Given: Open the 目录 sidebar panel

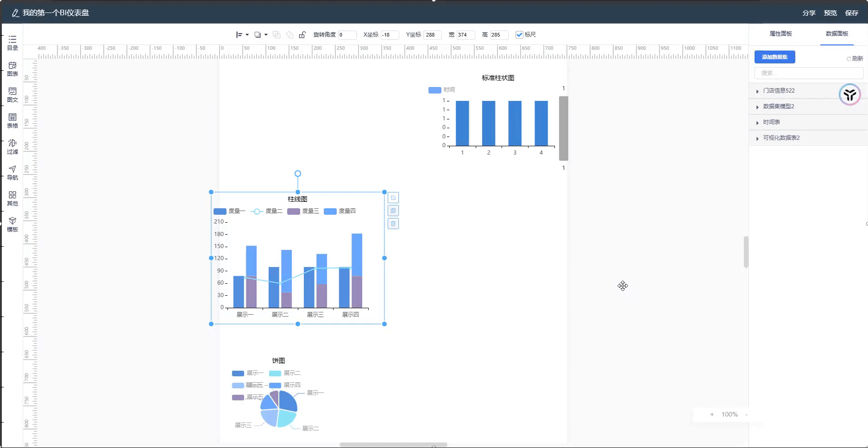Looking at the screenshot, I should click(x=13, y=43).
